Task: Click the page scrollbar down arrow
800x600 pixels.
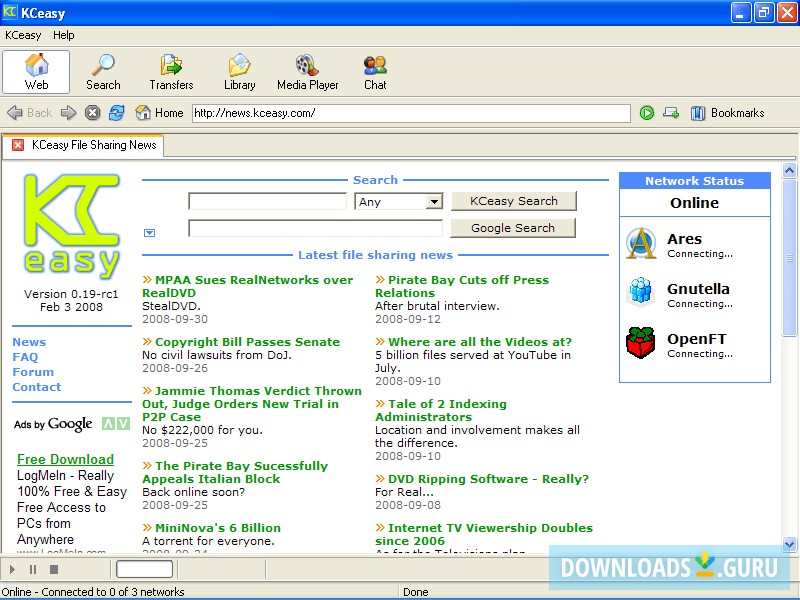Action: (789, 544)
